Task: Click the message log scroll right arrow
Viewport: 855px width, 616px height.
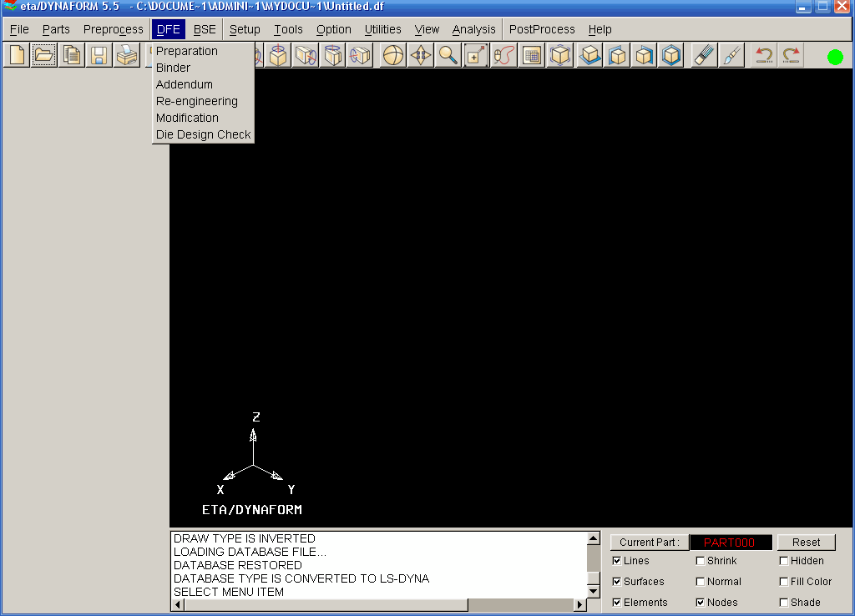Action: point(580,604)
